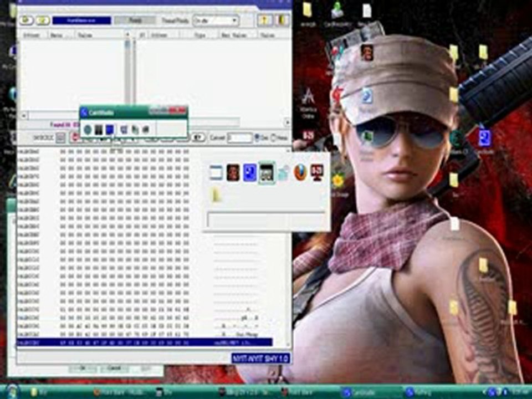Screen dimensions: 532x399
Task: Click CamStudio black pause icon
Action: (99, 129)
